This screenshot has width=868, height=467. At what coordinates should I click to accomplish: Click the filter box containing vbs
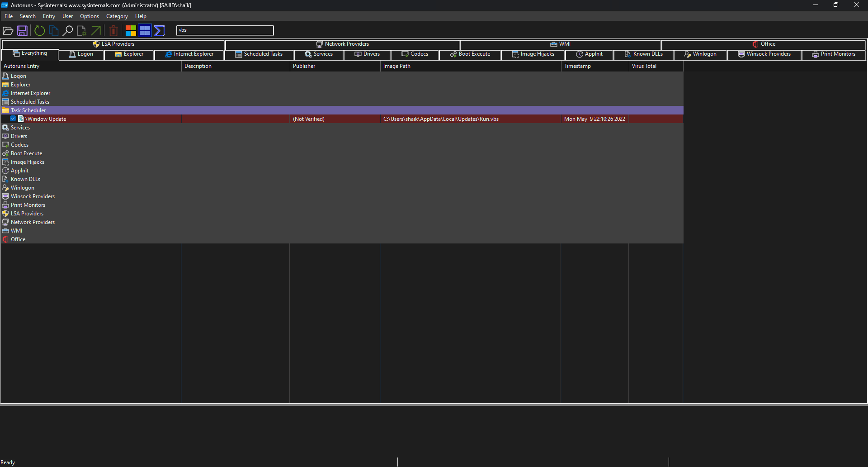pos(225,30)
